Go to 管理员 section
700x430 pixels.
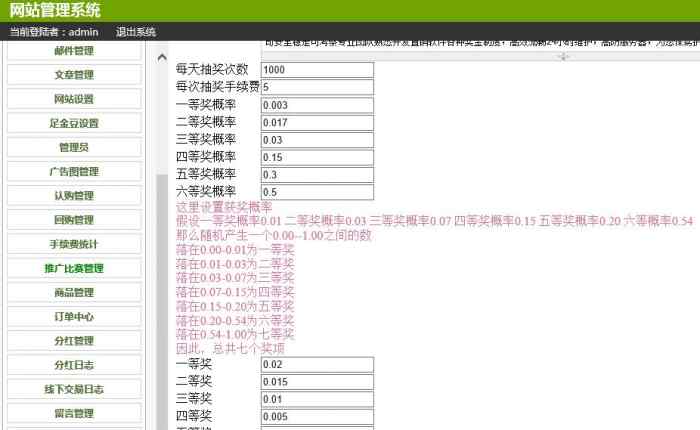(x=74, y=147)
